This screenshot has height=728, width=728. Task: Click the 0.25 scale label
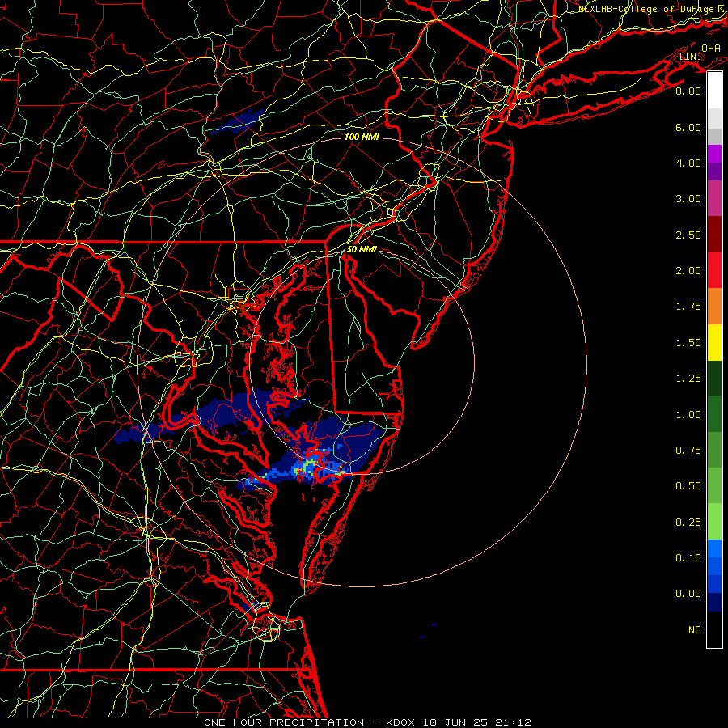pos(688,523)
